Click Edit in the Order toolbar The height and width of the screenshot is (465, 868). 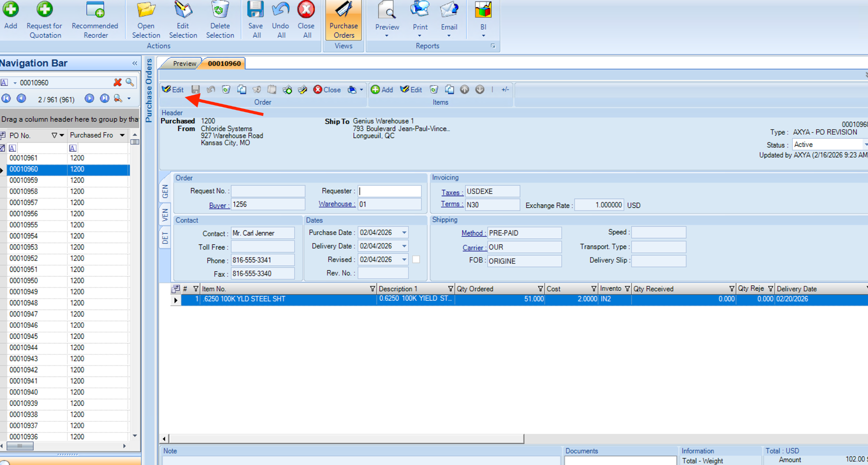coord(173,89)
